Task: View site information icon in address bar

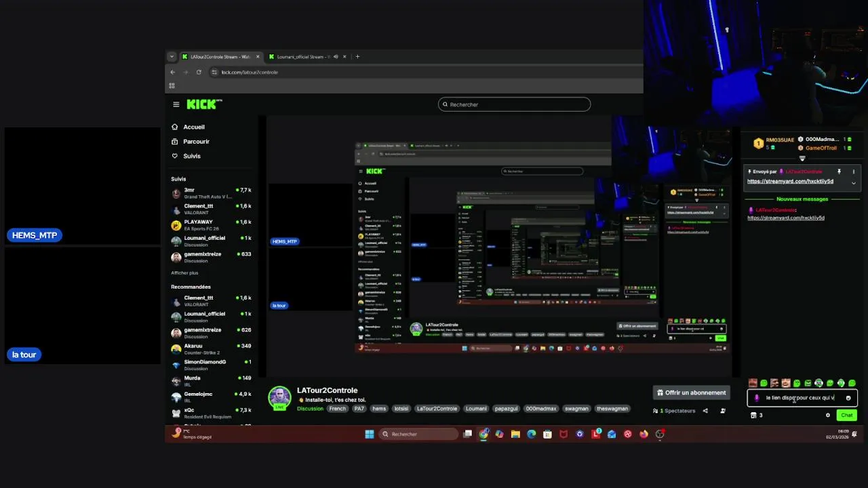Action: [214, 72]
